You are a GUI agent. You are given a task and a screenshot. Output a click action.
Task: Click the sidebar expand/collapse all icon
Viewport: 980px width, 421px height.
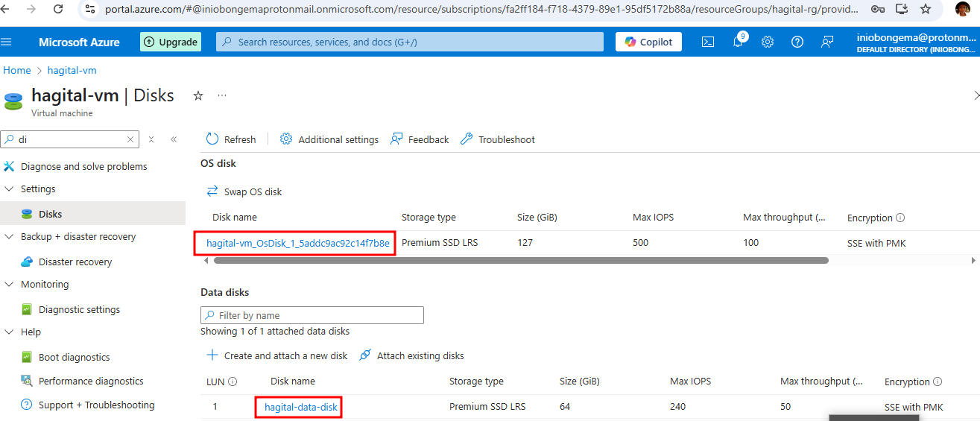coord(151,139)
